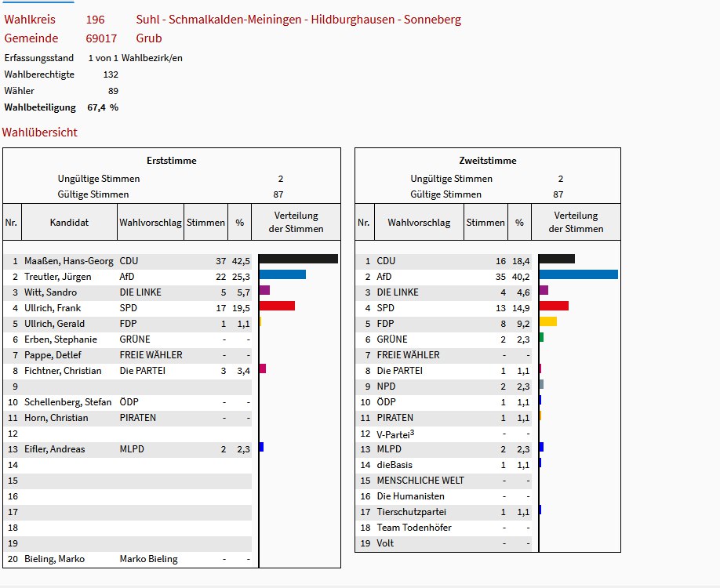Image resolution: width=720 pixels, height=588 pixels.
Task: Click Erfassungsstand 1 von 1 Wahlbezirk/en
Action: pos(136,58)
